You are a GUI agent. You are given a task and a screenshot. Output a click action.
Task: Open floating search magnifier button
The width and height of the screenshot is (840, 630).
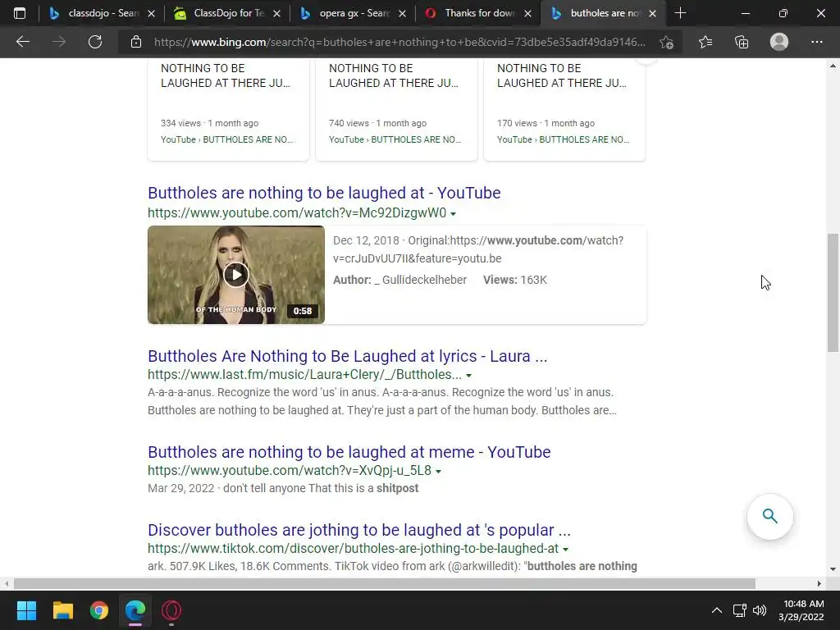(x=769, y=517)
